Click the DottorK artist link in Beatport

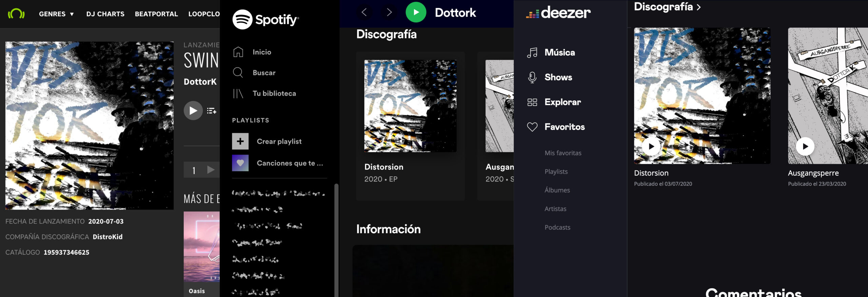coord(200,82)
